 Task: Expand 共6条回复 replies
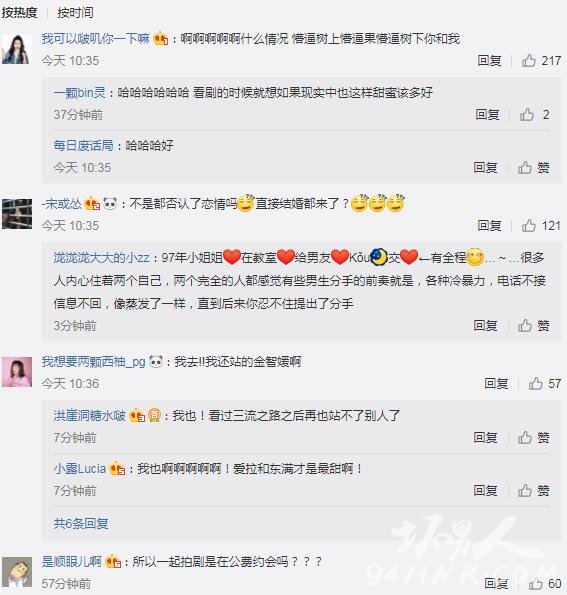(x=81, y=524)
